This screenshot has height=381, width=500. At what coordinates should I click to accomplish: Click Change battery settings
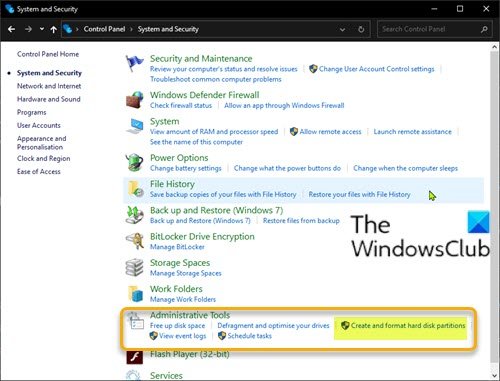pyautogui.click(x=186, y=168)
